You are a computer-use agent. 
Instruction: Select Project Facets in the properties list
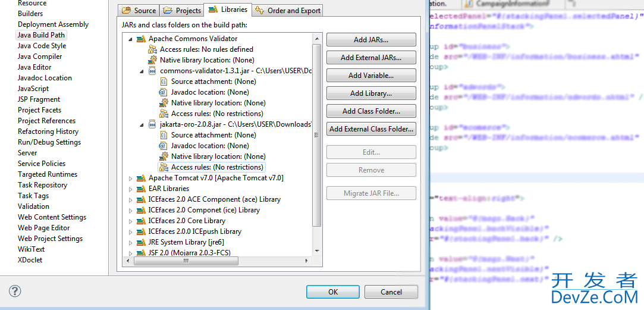(x=39, y=109)
